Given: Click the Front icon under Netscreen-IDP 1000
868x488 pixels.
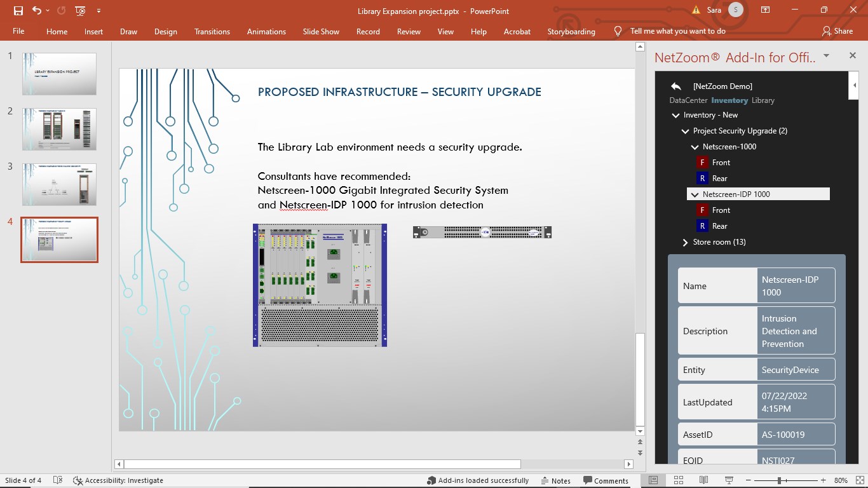Looking at the screenshot, I should click(702, 210).
